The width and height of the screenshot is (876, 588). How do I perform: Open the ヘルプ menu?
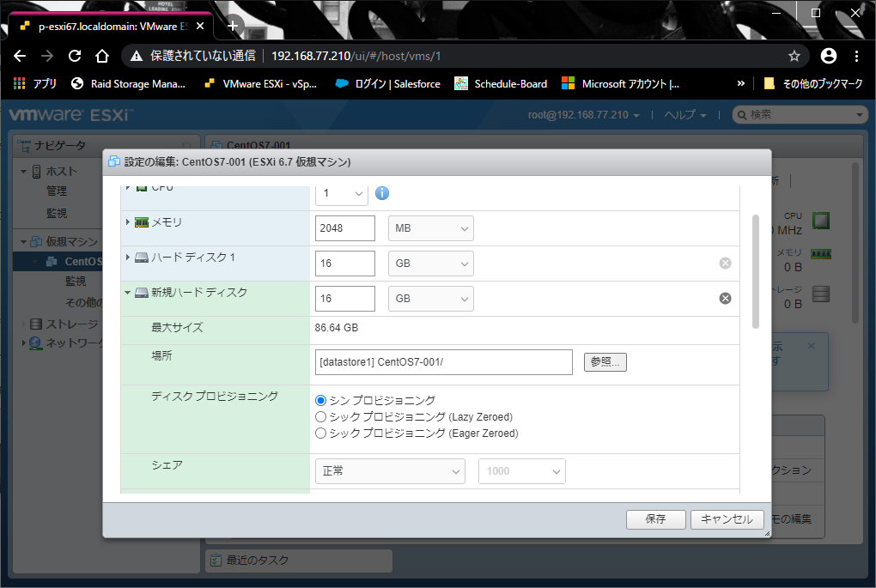685,115
